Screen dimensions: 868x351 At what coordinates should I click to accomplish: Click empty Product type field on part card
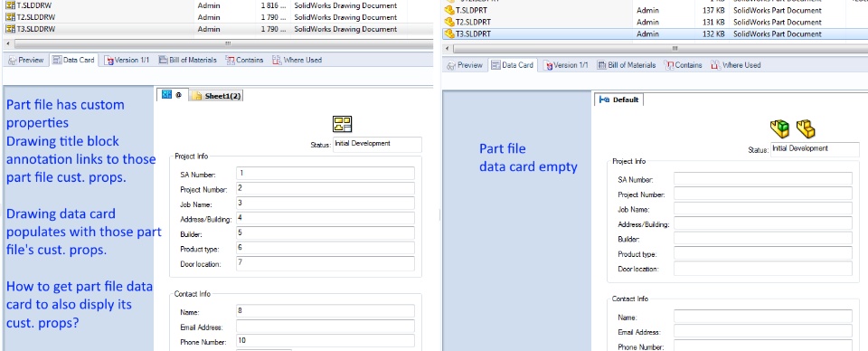(763, 253)
